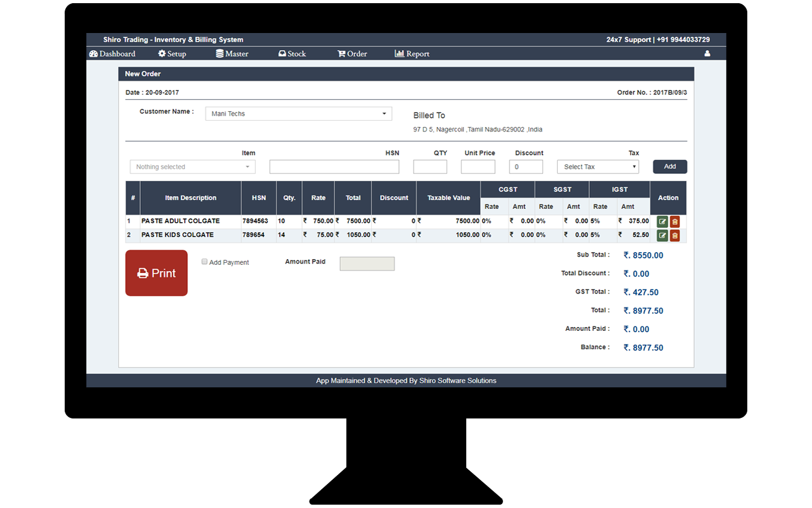
Task: Focus the Discount input field
Action: pos(526,167)
